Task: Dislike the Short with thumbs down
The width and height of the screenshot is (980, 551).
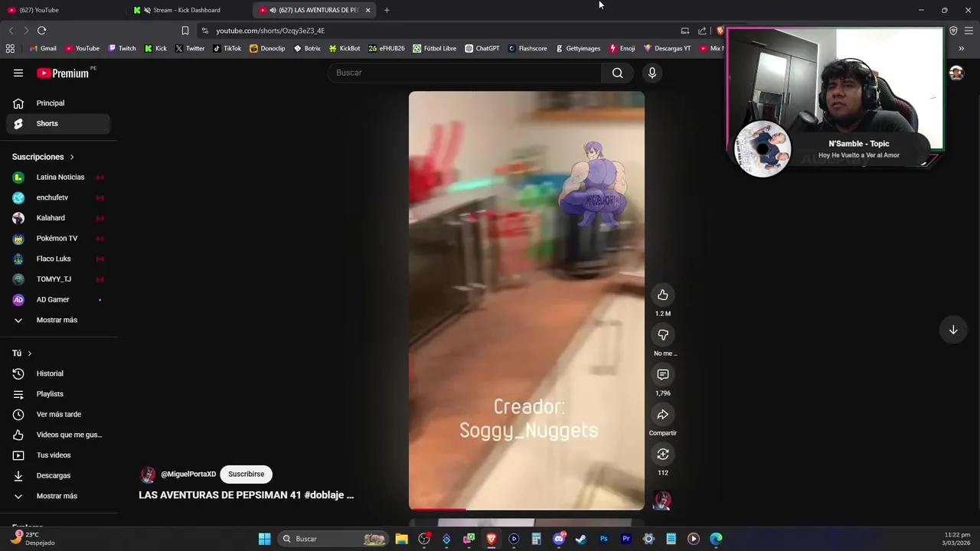Action: pos(663,335)
